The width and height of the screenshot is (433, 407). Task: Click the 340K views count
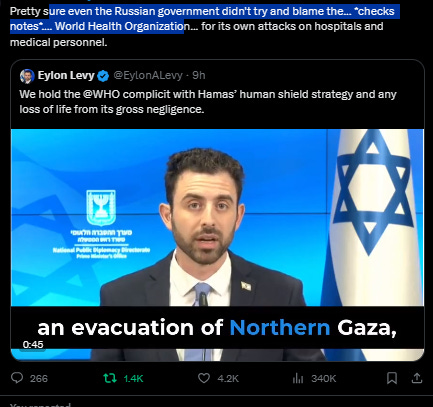[323, 379]
